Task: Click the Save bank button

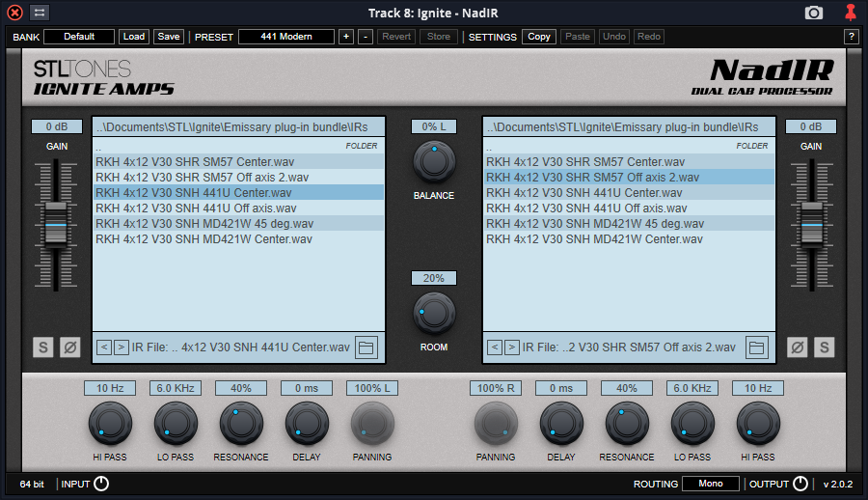Action: coord(169,37)
